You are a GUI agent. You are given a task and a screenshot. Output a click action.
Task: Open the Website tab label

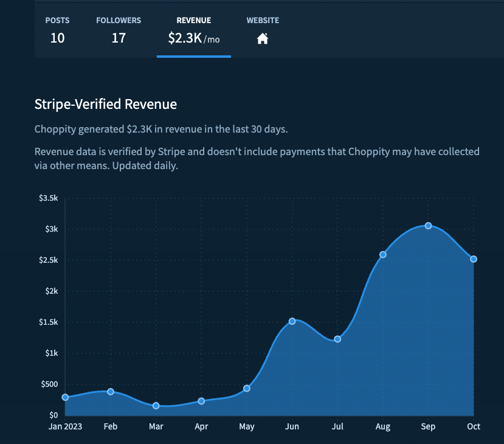263,21
